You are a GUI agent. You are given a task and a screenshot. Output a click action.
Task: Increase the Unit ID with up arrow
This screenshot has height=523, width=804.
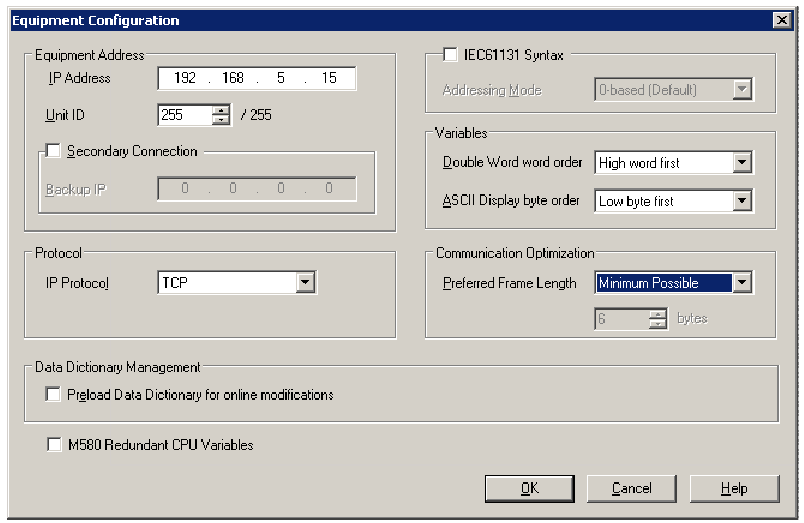[221, 110]
